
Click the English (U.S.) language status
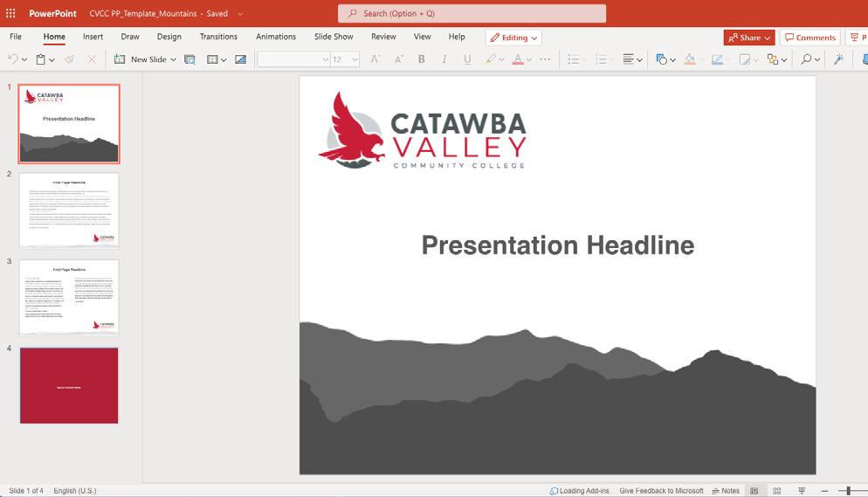[75, 491]
